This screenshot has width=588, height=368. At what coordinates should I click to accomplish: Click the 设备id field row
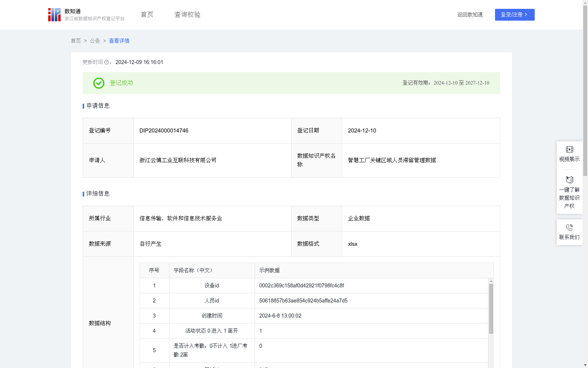tap(314, 286)
